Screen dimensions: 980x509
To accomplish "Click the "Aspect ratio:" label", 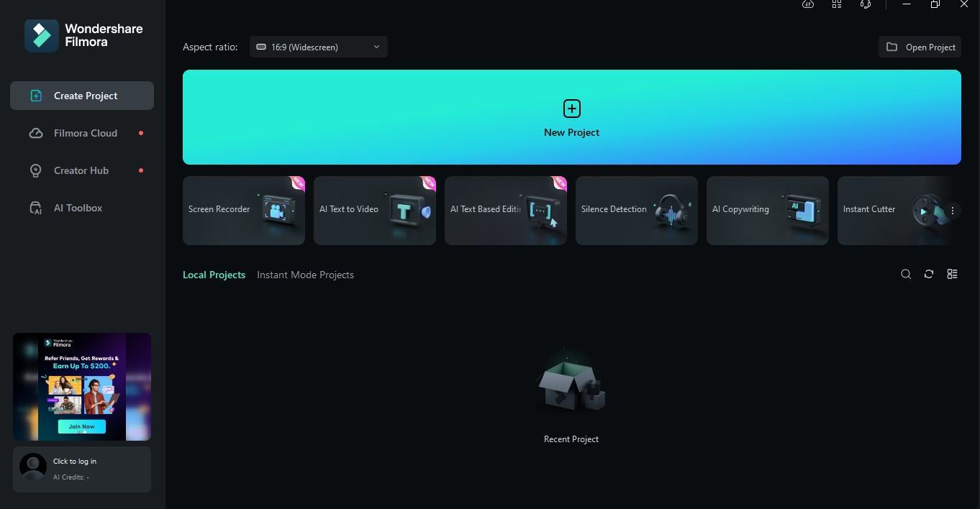I will coord(210,47).
